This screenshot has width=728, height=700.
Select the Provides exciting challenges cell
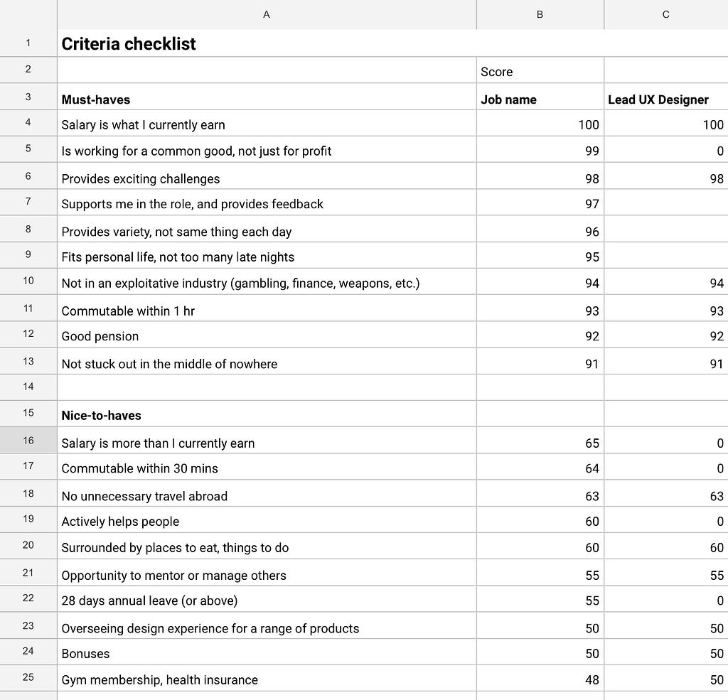pyautogui.click(x=267, y=176)
